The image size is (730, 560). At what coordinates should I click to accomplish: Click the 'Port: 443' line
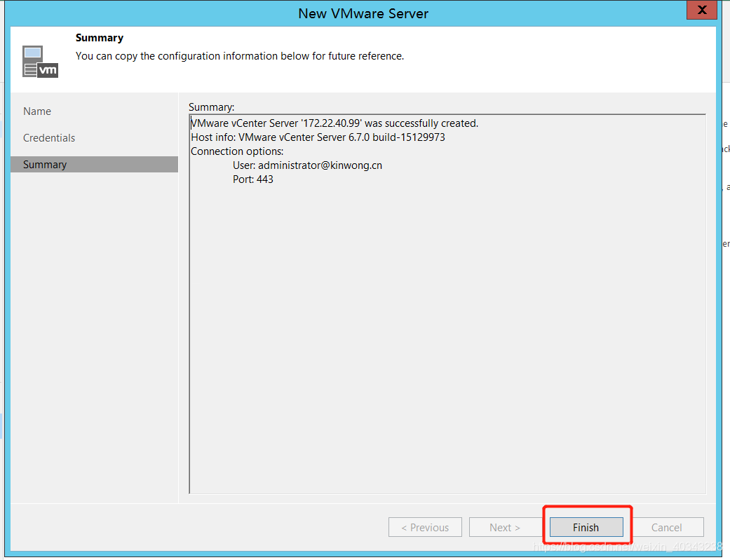[x=252, y=179]
